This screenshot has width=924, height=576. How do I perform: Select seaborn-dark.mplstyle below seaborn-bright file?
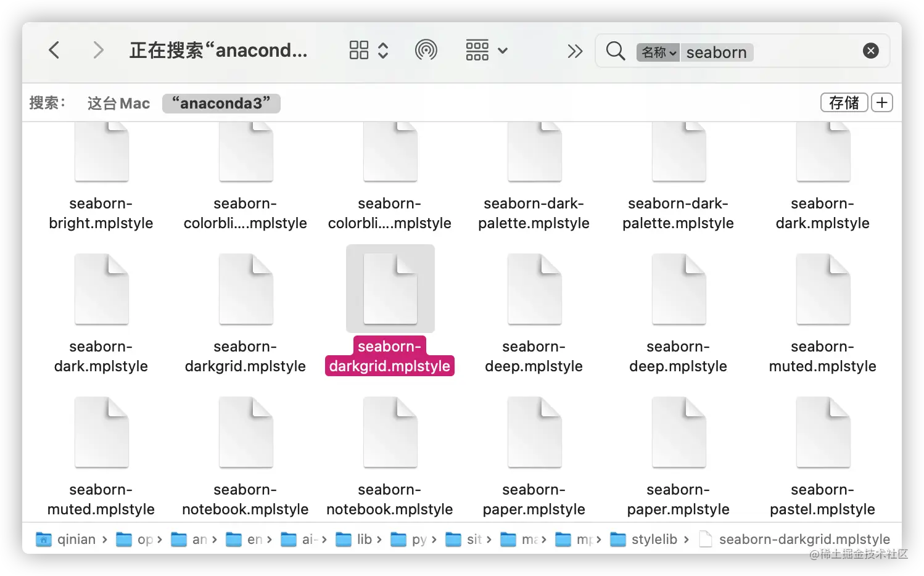[101, 315]
